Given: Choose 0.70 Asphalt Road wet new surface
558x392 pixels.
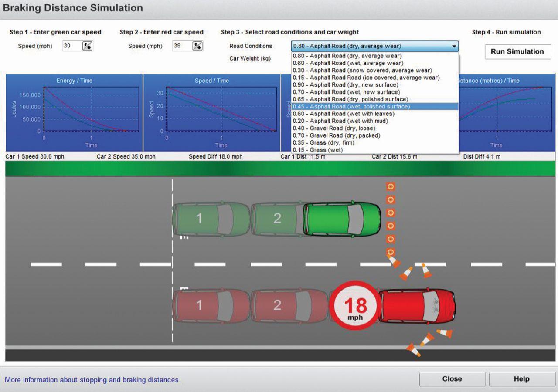Looking at the screenshot, I should tap(375, 92).
